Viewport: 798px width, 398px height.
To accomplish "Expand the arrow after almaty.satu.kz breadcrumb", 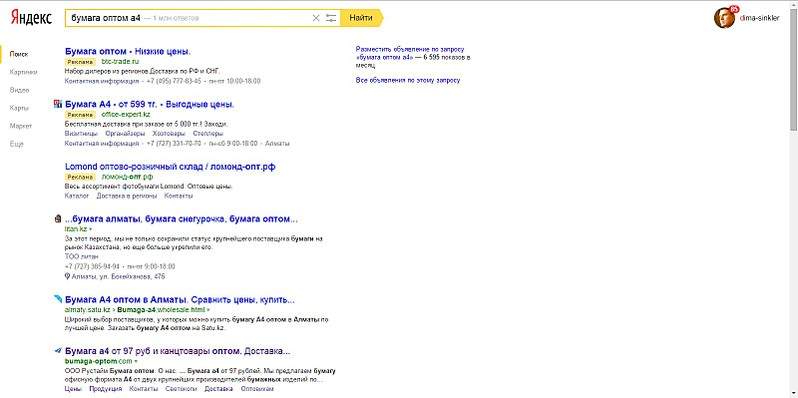I will click(208, 309).
